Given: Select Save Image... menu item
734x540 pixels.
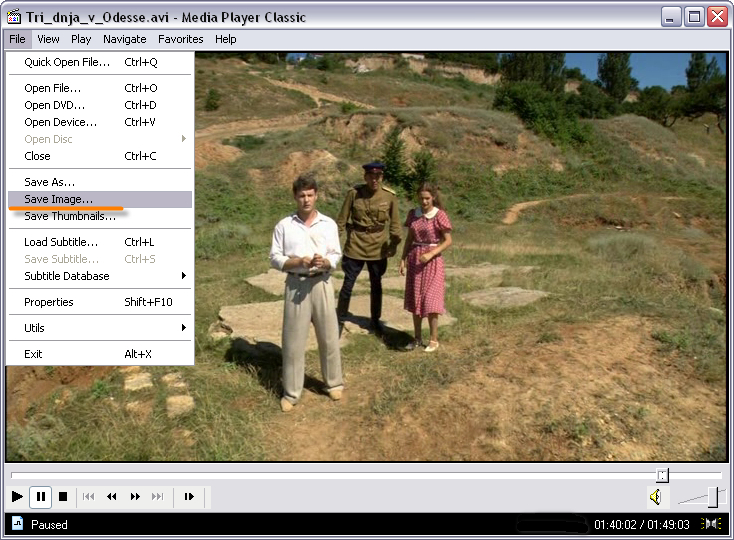Looking at the screenshot, I should [100, 199].
